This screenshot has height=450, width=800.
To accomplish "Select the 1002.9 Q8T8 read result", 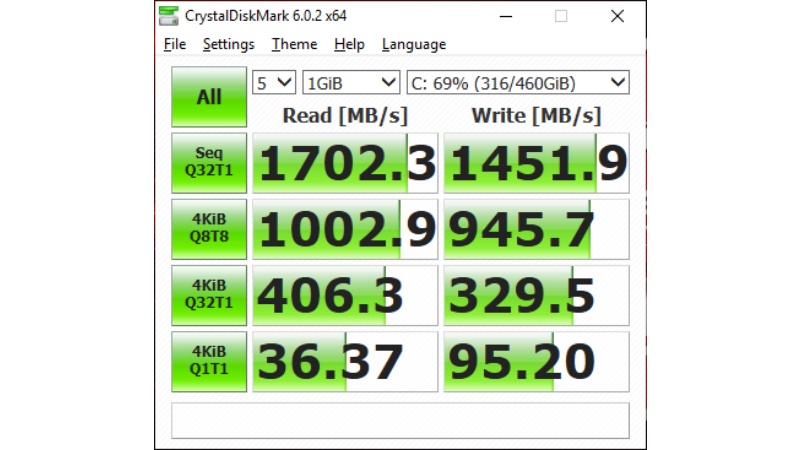I will point(345,230).
